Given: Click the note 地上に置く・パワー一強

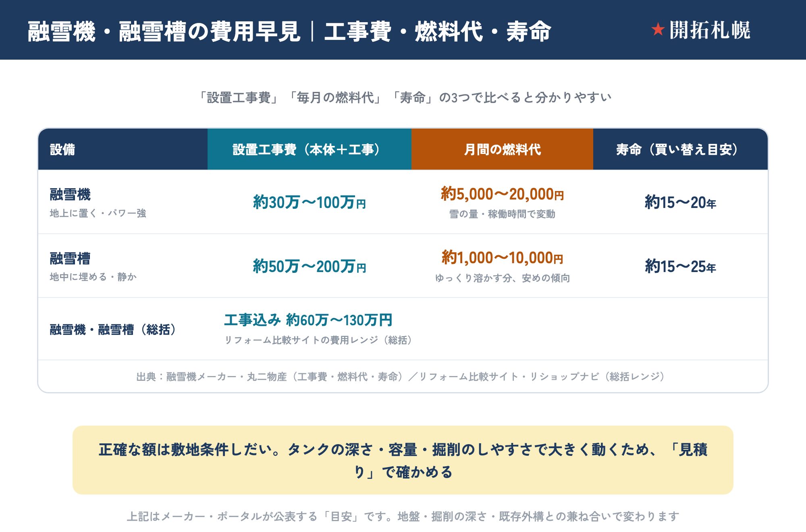Looking at the screenshot, I should pos(98,213).
